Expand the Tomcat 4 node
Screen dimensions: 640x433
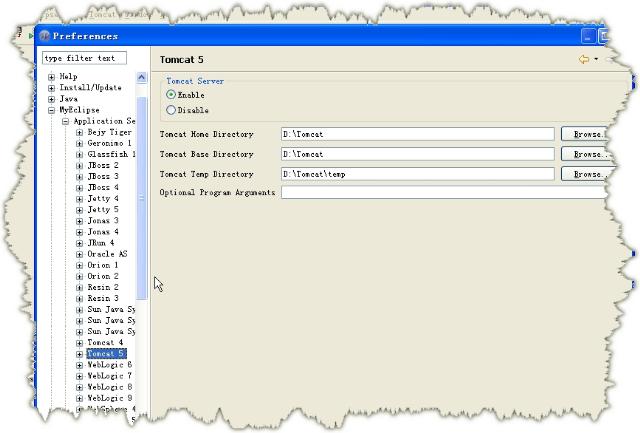[80, 343]
